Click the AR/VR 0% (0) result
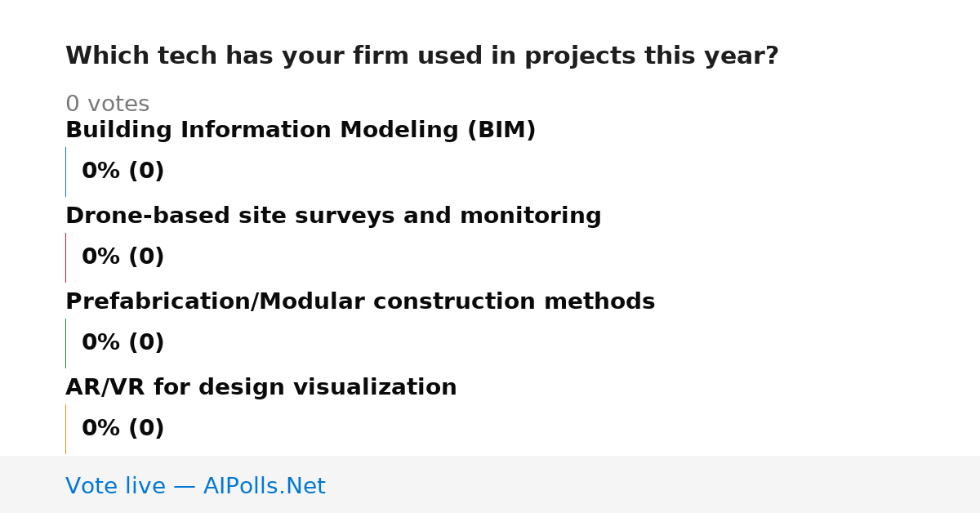Image resolution: width=980 pixels, height=513 pixels. pos(122,429)
